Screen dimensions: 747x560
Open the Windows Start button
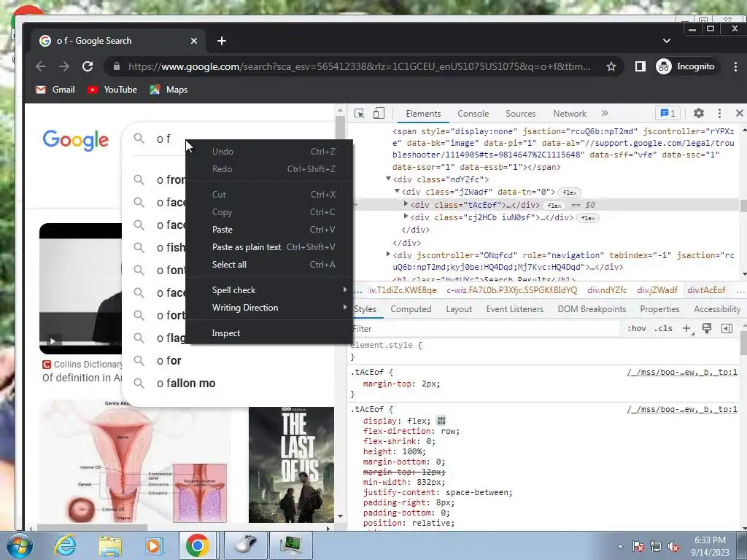coord(19,545)
